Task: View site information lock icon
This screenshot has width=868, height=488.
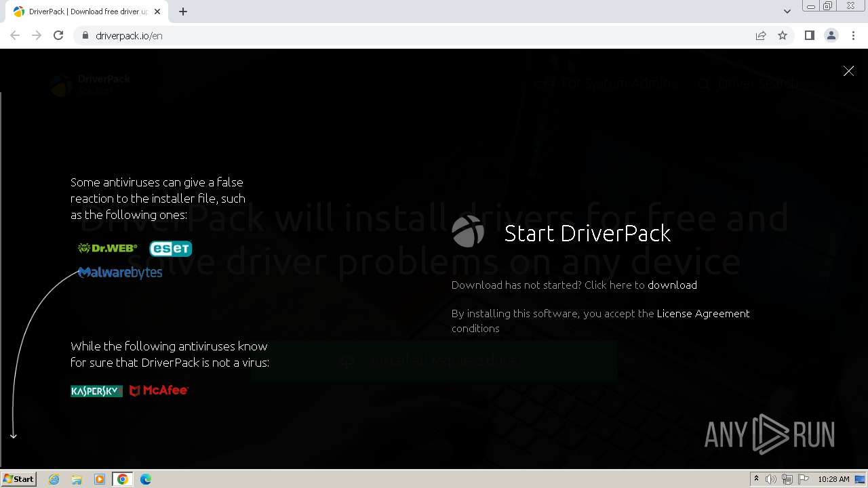Action: (85, 35)
